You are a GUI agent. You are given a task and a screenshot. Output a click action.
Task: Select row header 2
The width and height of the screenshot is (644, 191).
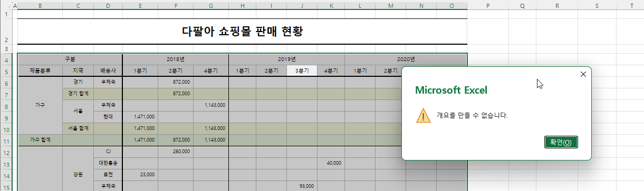[x=6, y=32]
